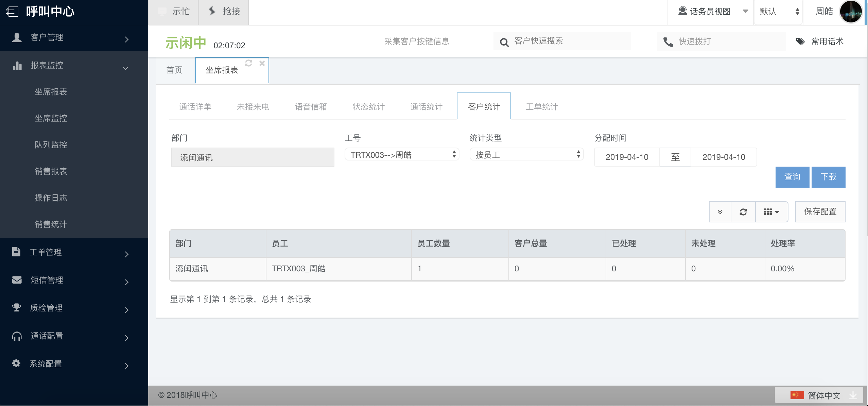Open the 统计类型 dropdown showing 按员工
Viewport: 868px width, 406px height.
[526, 155]
